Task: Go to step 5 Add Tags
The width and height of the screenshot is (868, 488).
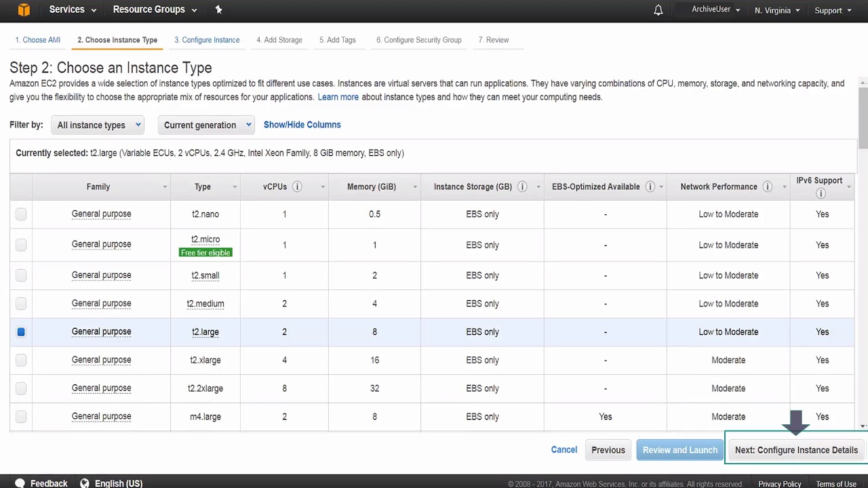Action: point(338,40)
